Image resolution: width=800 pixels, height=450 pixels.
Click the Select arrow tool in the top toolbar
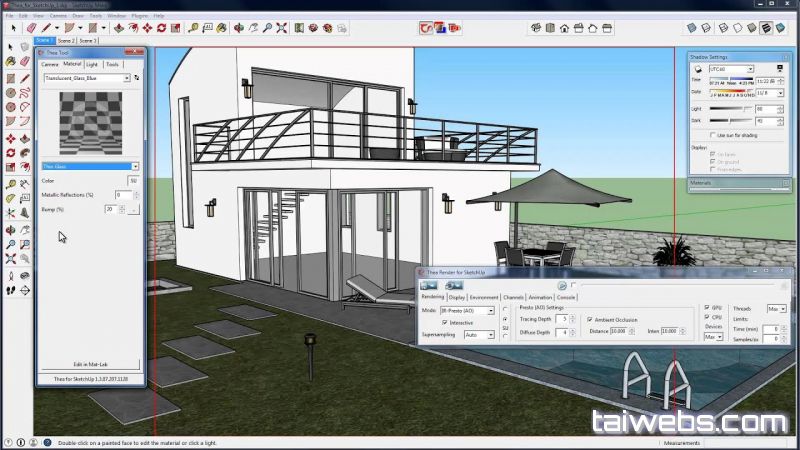click(x=11, y=28)
